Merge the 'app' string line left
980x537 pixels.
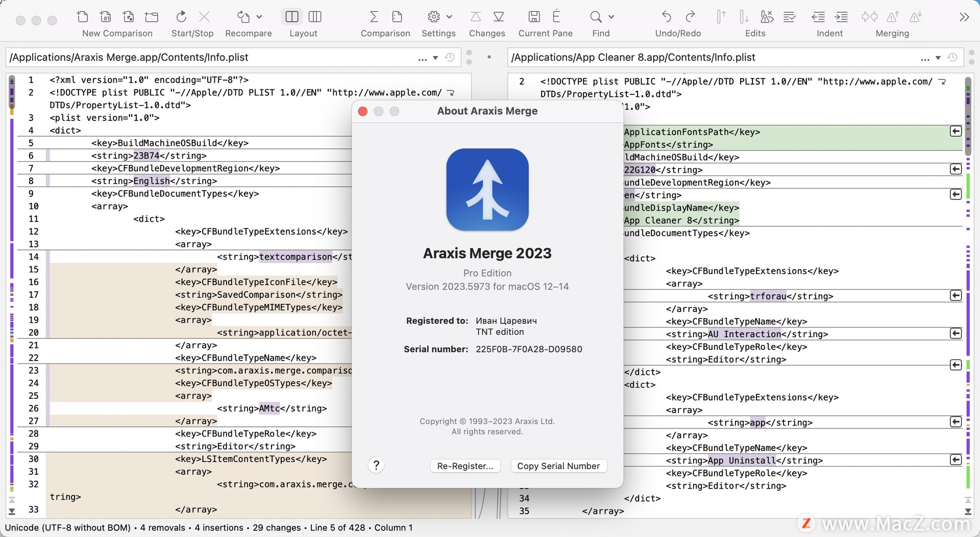pyautogui.click(x=956, y=422)
